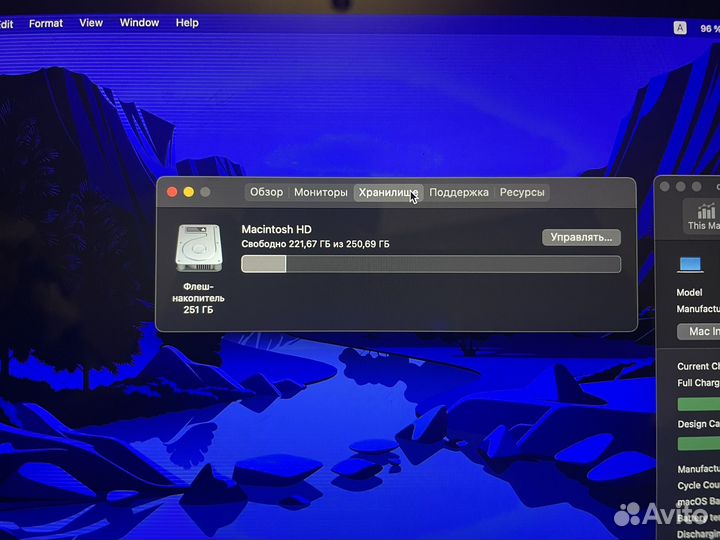Click the Управлять… button
Viewport: 720px width, 540px height.
(581, 237)
